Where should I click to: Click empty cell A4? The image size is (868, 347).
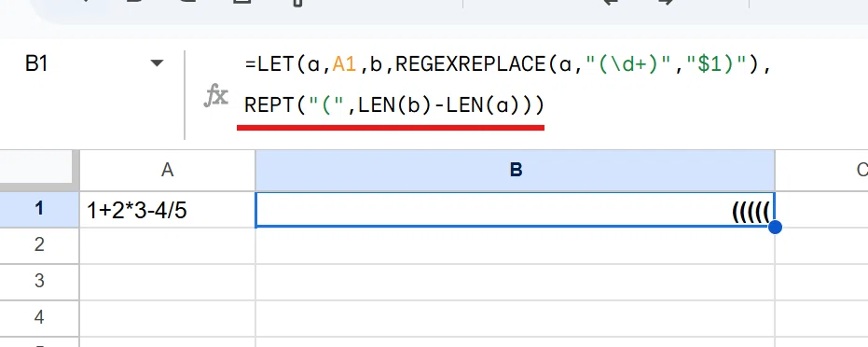pos(167,318)
